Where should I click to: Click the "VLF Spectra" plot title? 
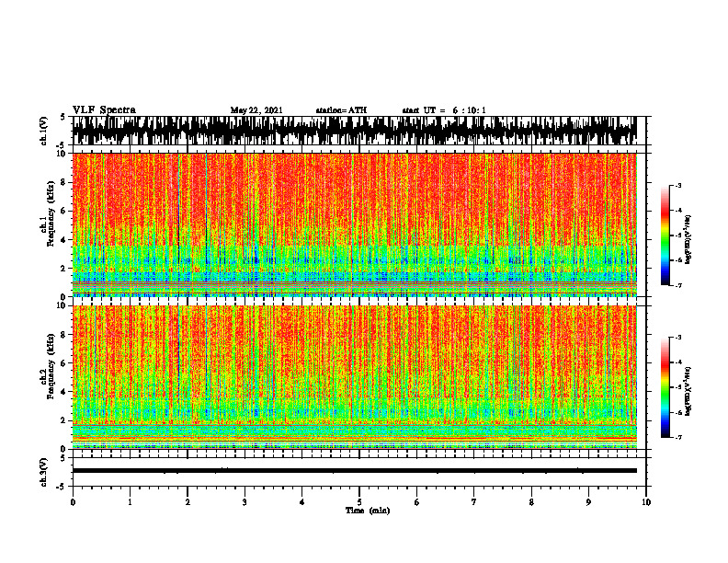[104, 110]
